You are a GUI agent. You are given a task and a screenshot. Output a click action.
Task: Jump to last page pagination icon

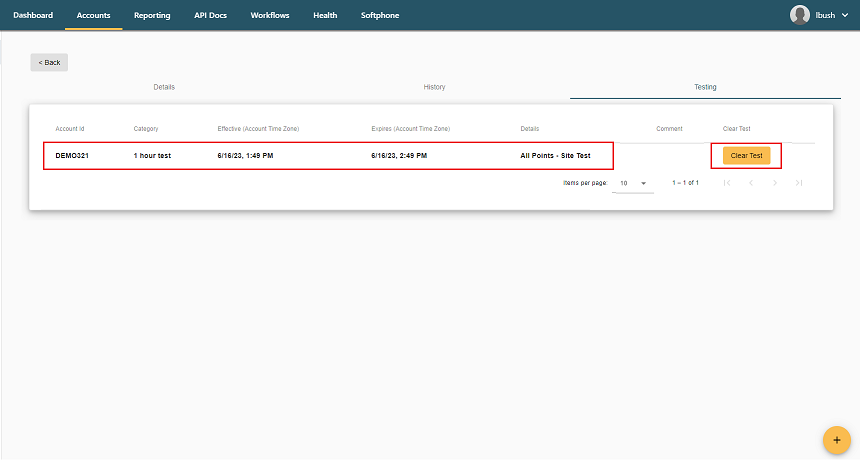point(799,183)
